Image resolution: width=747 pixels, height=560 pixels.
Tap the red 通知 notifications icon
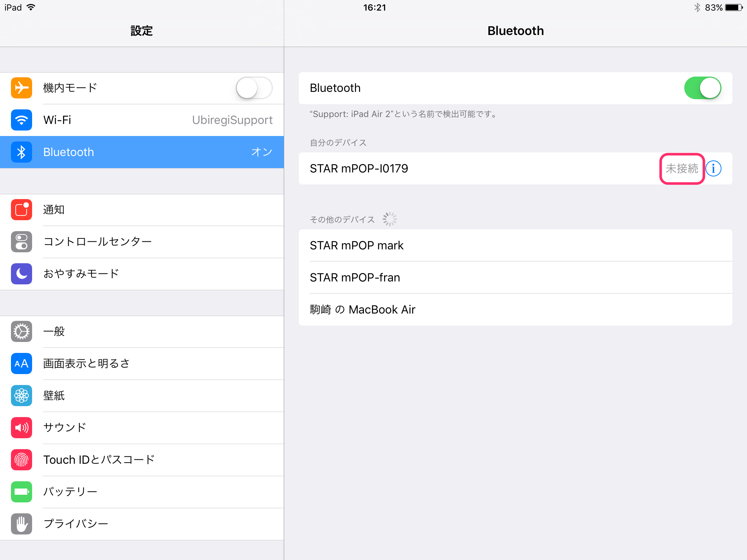22,210
